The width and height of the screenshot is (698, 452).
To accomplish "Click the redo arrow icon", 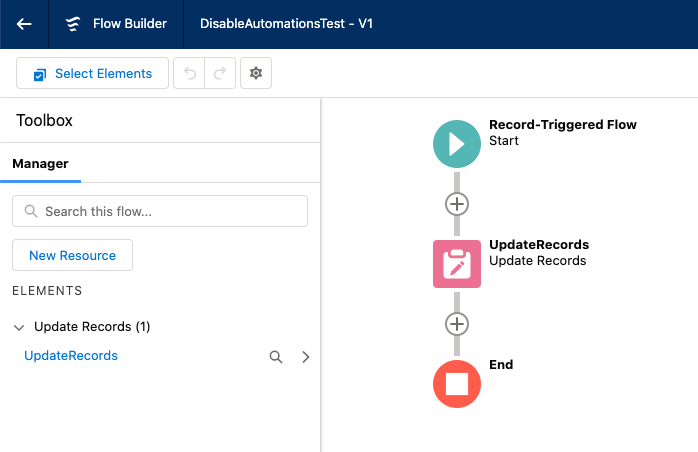I will coord(220,73).
